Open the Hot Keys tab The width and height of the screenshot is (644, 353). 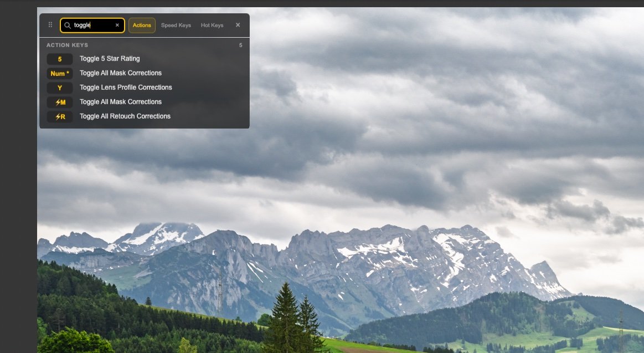pos(212,25)
